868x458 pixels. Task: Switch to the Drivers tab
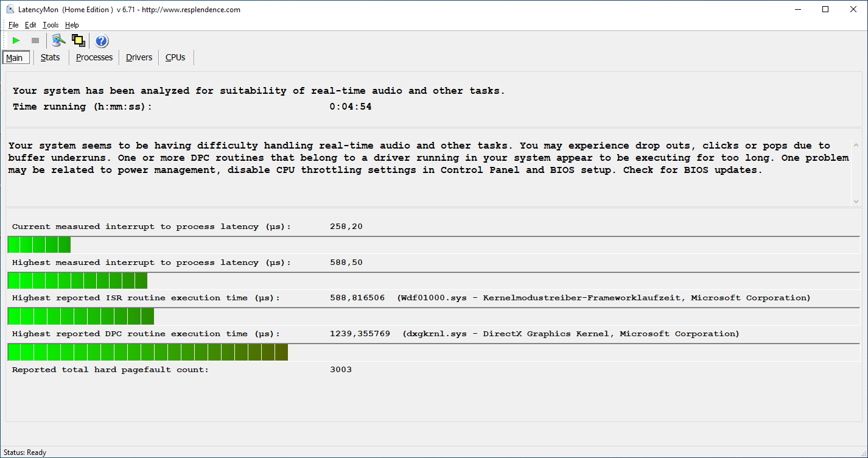coord(139,57)
